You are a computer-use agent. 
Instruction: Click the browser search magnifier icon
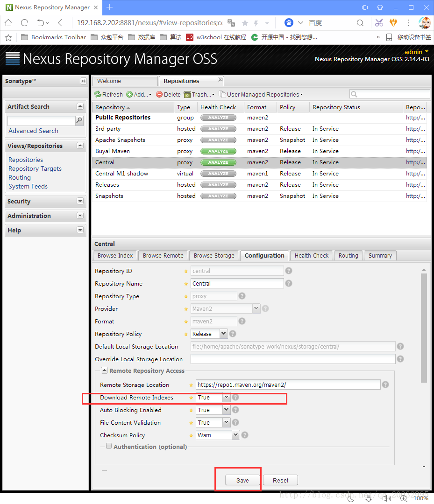[360, 23]
